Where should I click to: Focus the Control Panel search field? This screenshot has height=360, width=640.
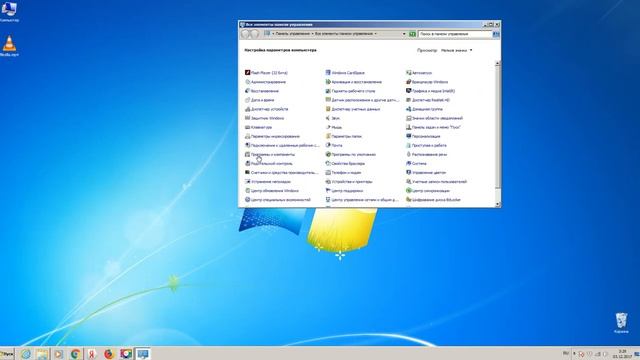455,34
